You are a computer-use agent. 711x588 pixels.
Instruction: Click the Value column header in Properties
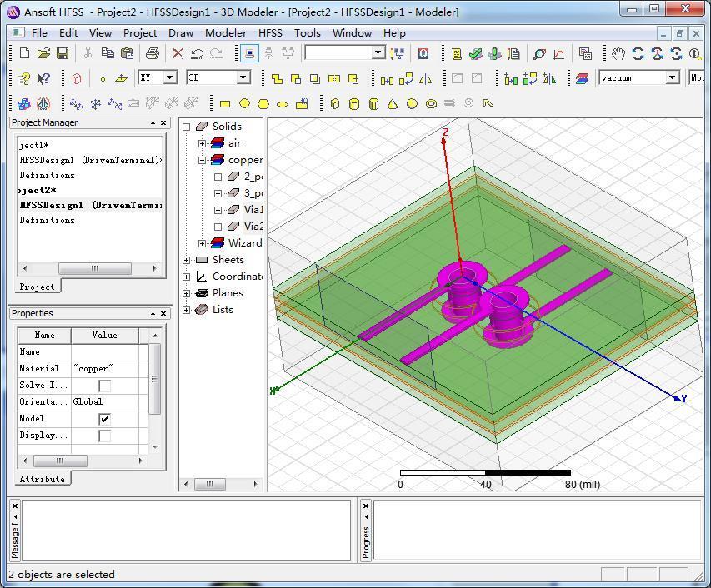click(105, 335)
